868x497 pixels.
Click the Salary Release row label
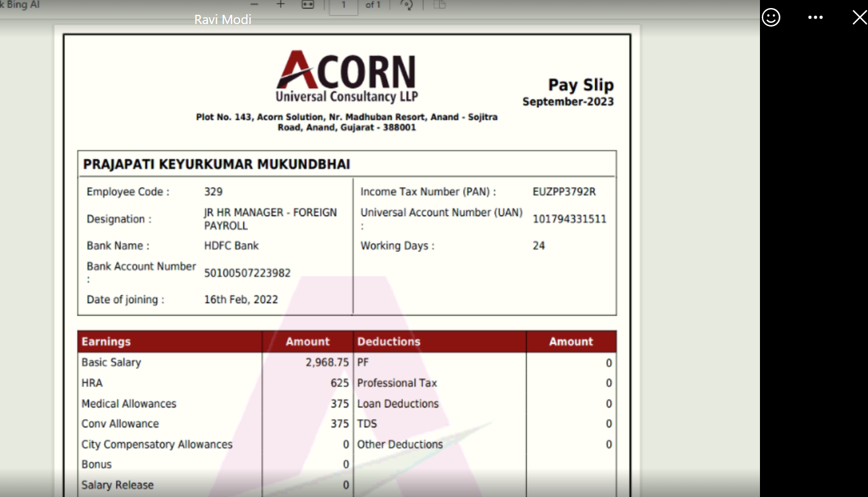tap(117, 485)
